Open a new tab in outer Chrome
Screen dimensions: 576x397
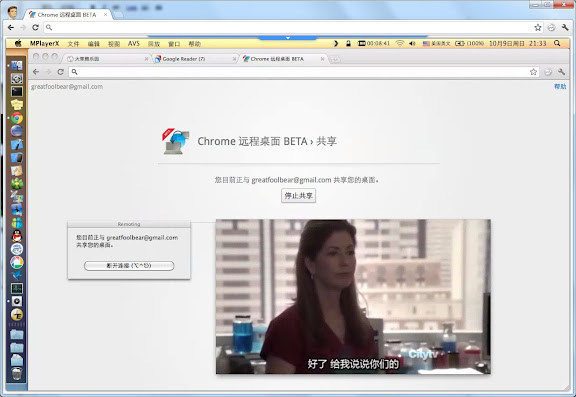[x=118, y=15]
